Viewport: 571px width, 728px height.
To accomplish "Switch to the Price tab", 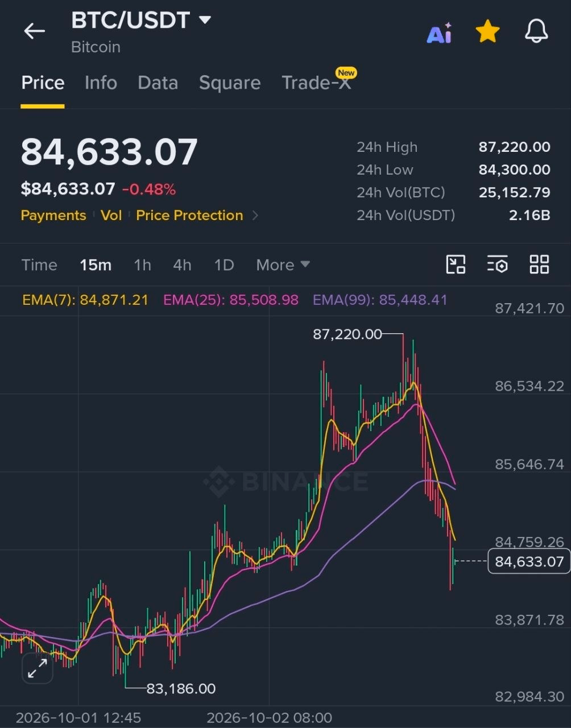I will click(x=43, y=83).
